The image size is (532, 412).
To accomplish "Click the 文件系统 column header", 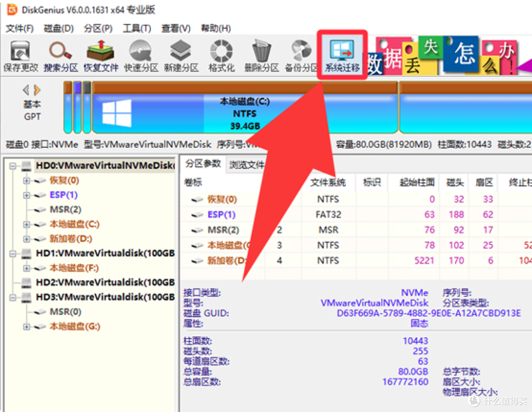I will tap(328, 182).
